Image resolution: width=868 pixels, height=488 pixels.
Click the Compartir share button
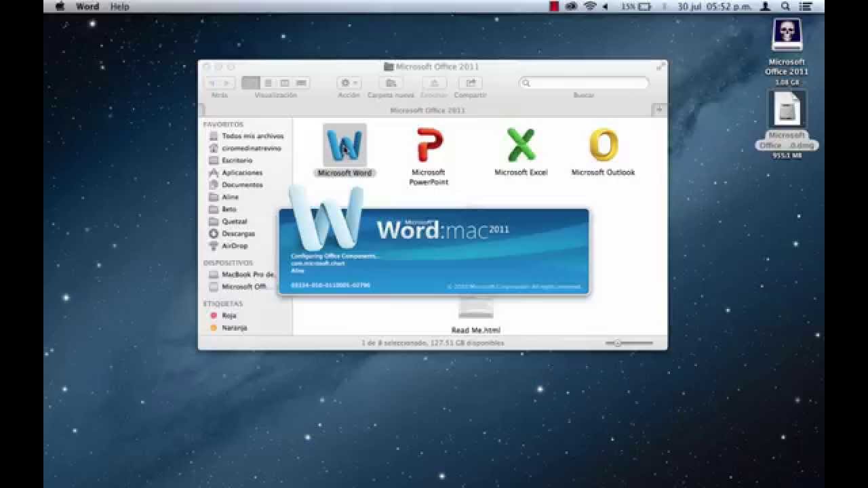(470, 83)
